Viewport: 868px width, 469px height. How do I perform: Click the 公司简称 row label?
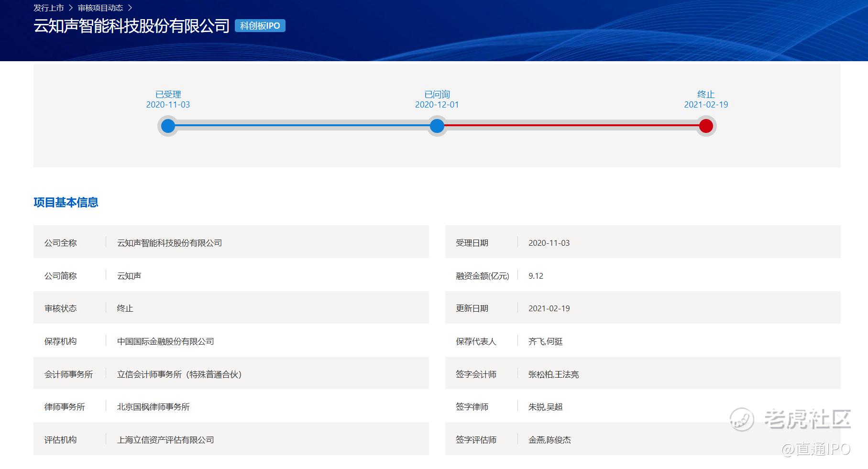click(61, 276)
